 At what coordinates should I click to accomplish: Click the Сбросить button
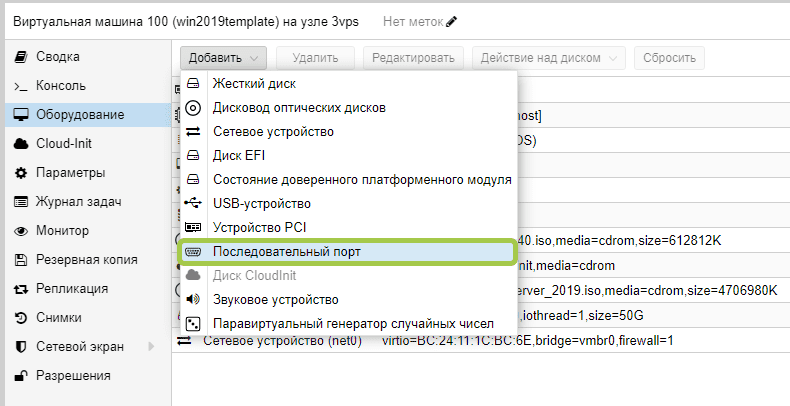coord(669,58)
